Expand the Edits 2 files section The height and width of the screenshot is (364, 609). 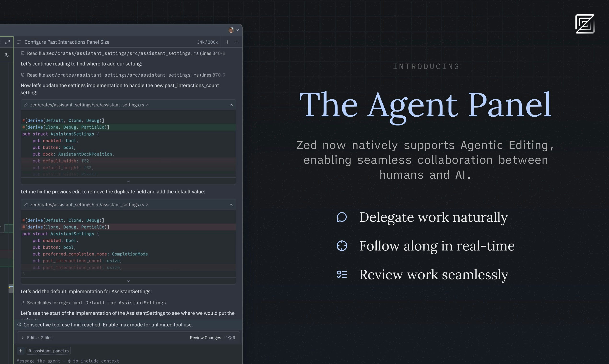[x=23, y=338]
